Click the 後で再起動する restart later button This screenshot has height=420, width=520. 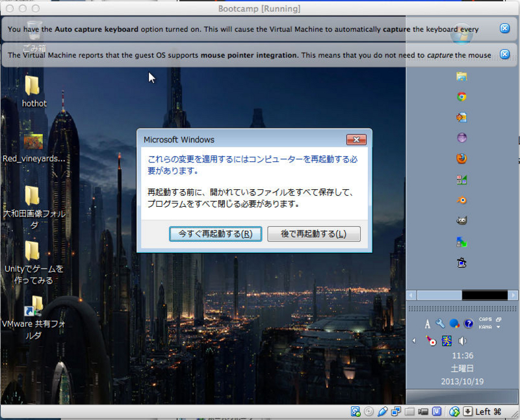point(314,234)
